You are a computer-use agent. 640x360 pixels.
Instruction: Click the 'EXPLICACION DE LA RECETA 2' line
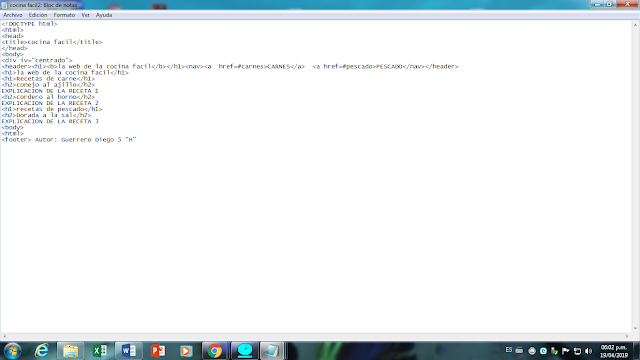click(50, 103)
